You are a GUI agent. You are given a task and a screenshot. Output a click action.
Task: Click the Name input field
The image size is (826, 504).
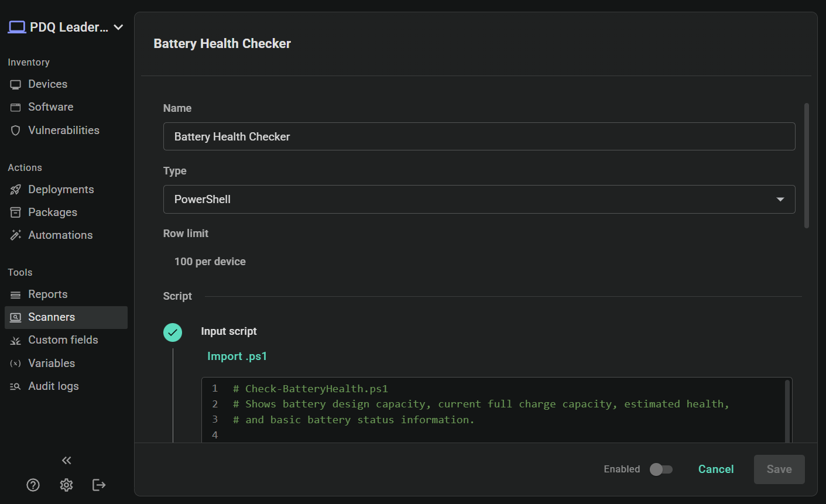pyautogui.click(x=479, y=136)
